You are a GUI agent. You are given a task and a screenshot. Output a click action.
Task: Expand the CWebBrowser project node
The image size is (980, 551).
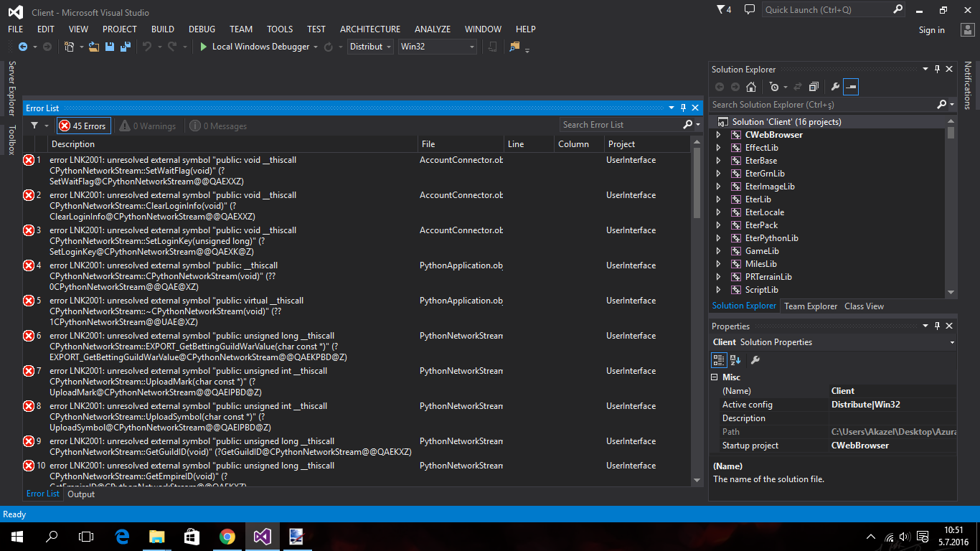pos(718,135)
